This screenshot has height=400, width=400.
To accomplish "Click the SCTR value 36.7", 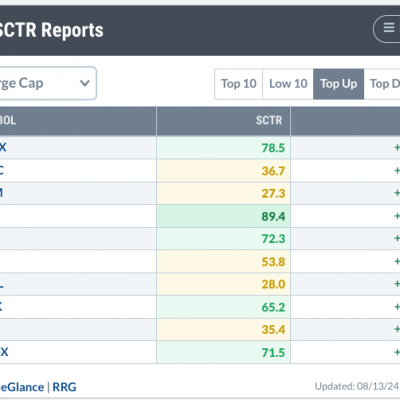I will (x=273, y=171).
